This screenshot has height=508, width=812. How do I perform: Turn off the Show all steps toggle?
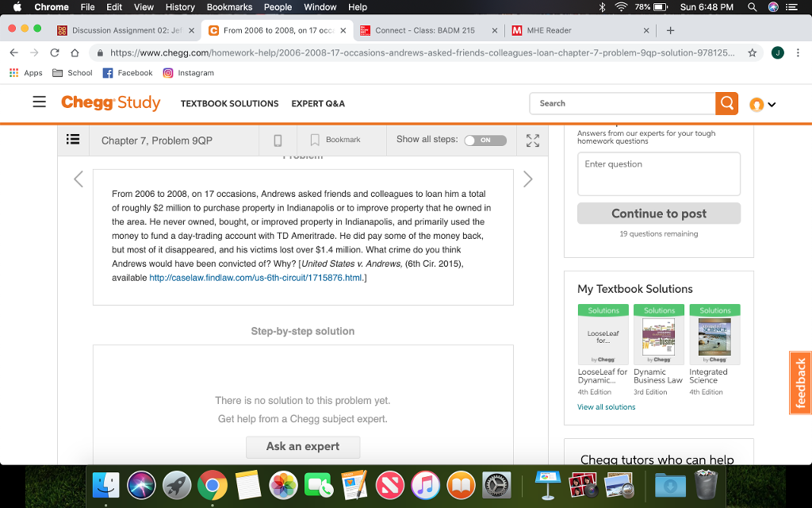pyautogui.click(x=485, y=140)
